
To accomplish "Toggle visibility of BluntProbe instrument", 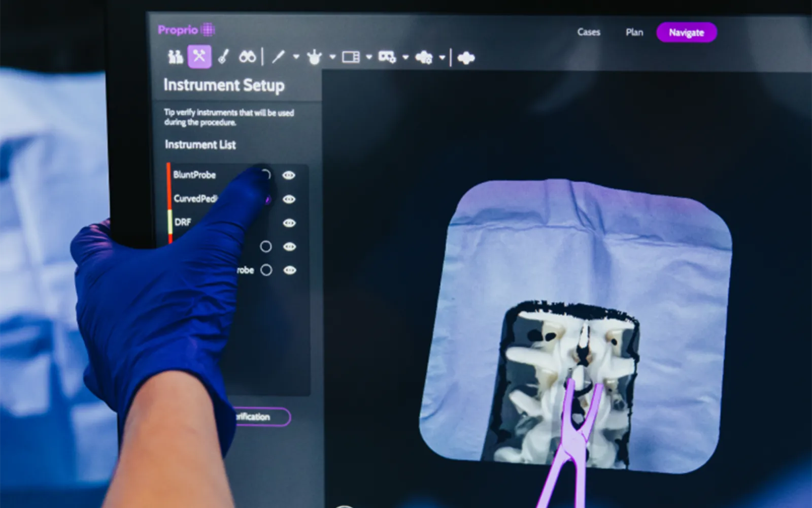I will 289,175.
